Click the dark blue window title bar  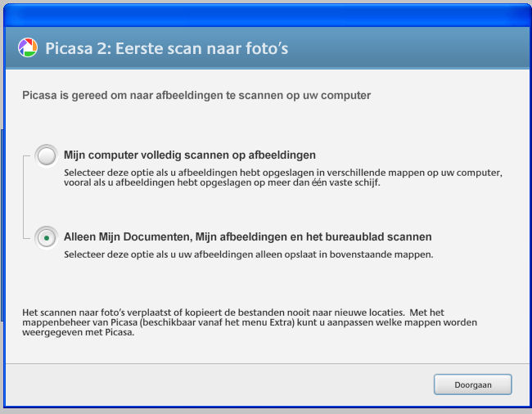266,16
